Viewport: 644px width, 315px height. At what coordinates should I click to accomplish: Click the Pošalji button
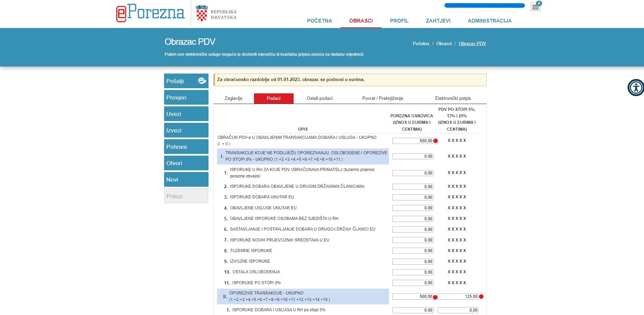pos(186,81)
